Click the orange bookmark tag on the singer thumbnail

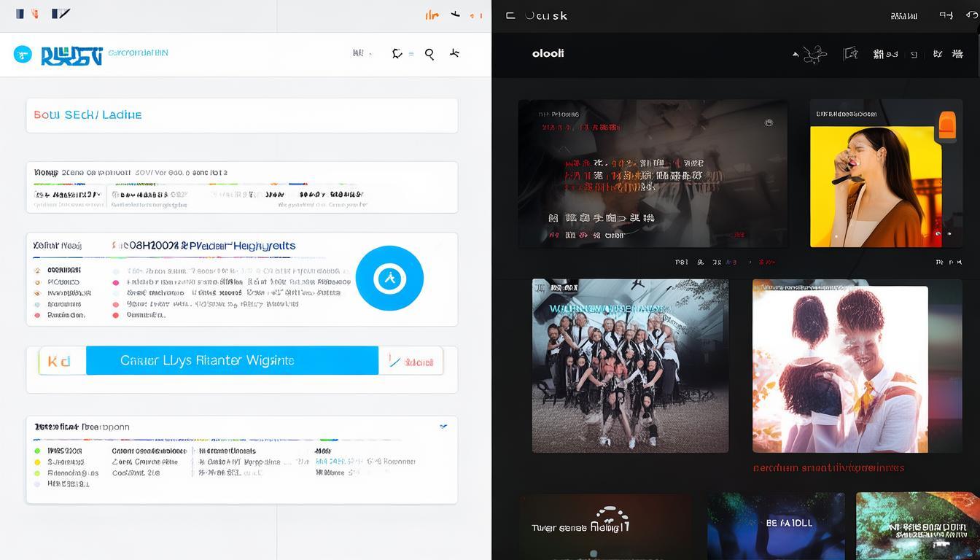tap(946, 126)
